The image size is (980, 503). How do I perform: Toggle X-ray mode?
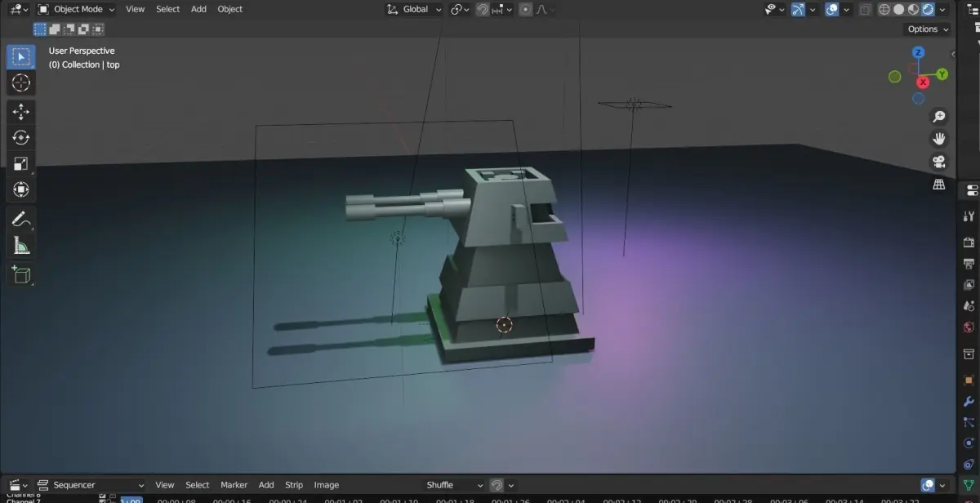pos(864,9)
